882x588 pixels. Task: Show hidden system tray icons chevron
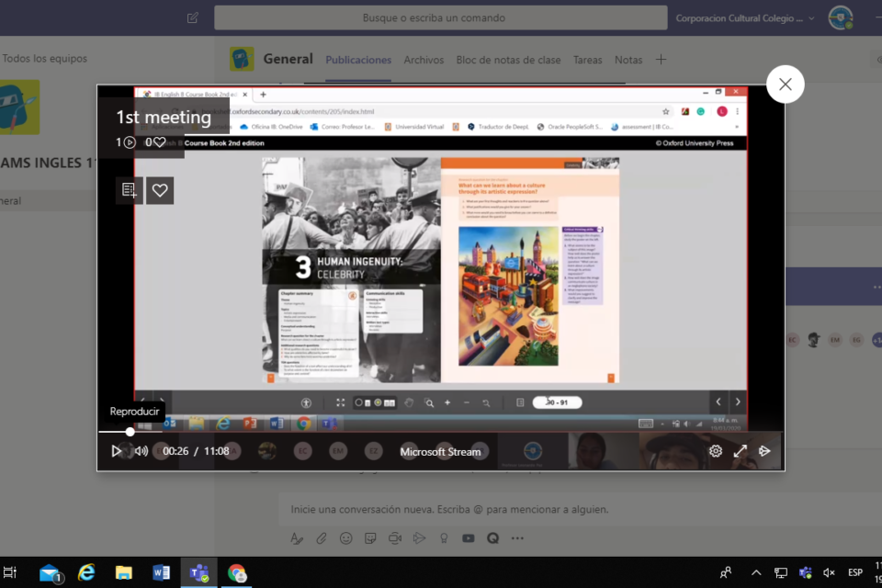(756, 572)
